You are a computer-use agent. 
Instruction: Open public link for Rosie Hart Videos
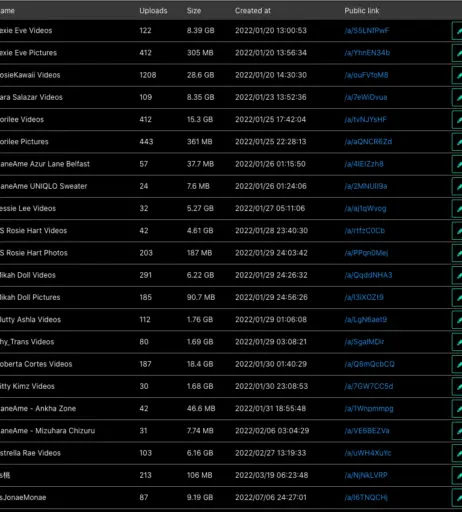(365, 231)
